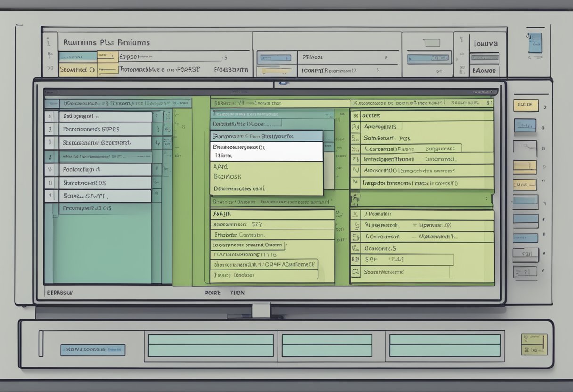Click the percent-style icon next to 'Corcortt.S'
The height and width of the screenshot is (392, 573).
point(355,248)
